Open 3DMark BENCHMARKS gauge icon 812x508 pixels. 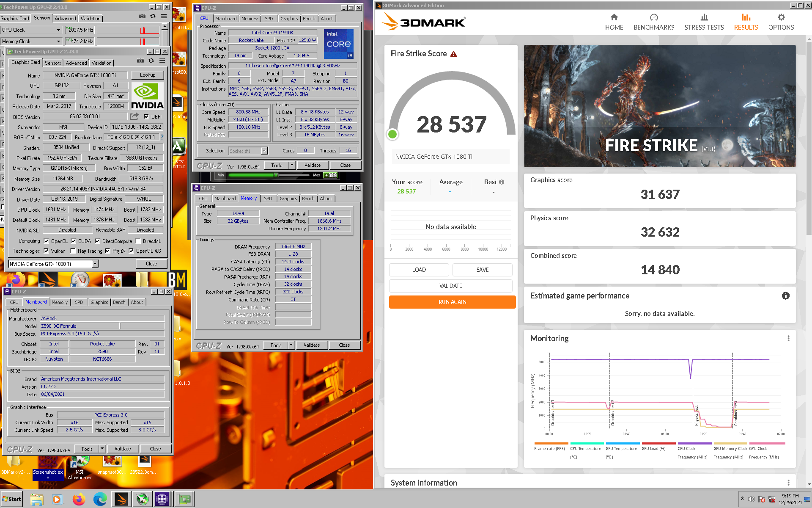[x=654, y=17]
